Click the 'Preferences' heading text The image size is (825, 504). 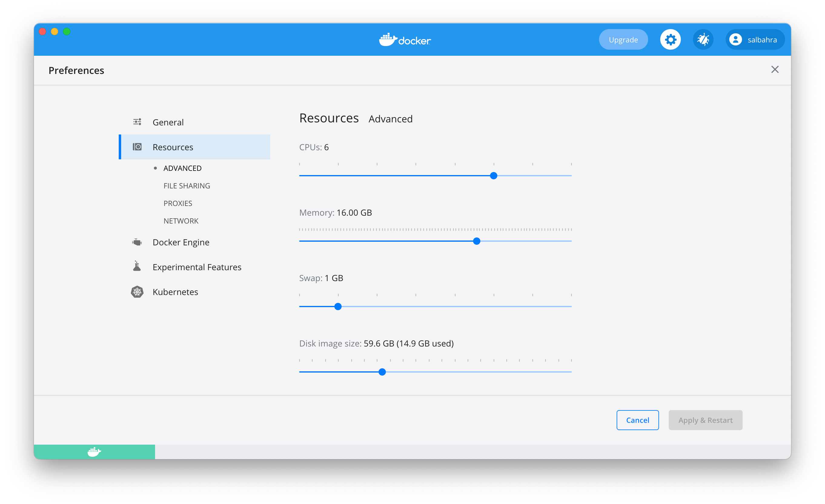pos(76,70)
